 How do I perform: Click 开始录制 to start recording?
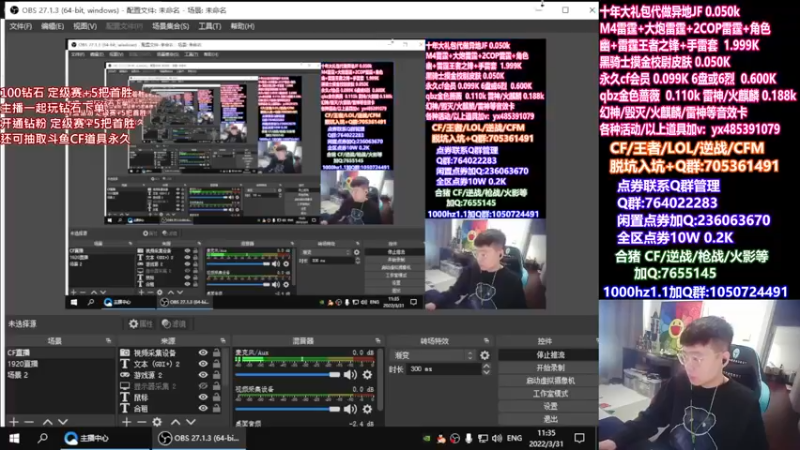[550, 368]
